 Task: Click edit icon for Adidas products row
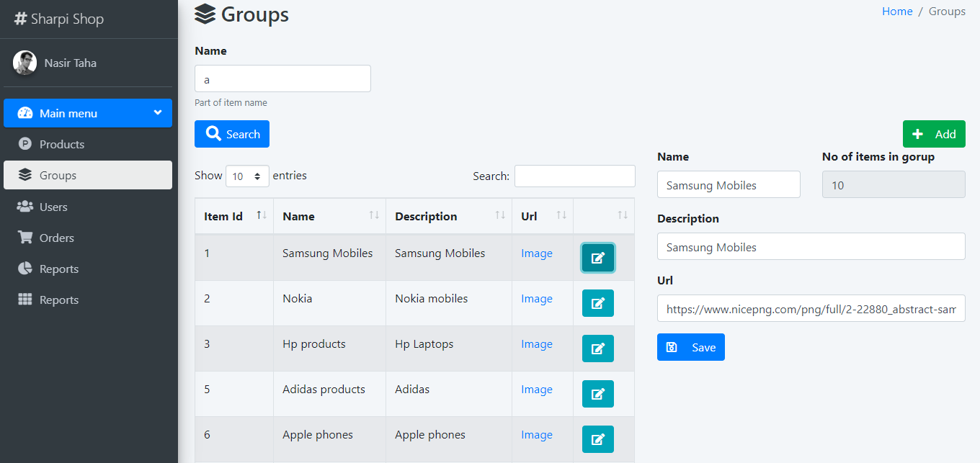point(597,394)
